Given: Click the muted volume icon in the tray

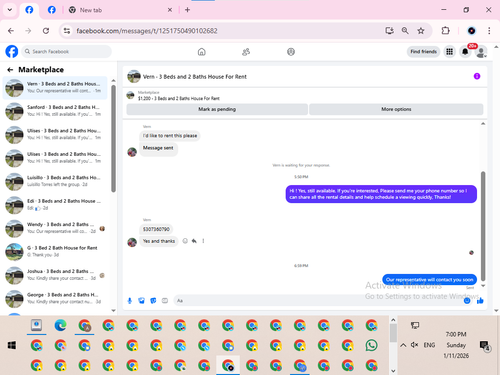Looking at the screenshot, I should [x=414, y=345].
